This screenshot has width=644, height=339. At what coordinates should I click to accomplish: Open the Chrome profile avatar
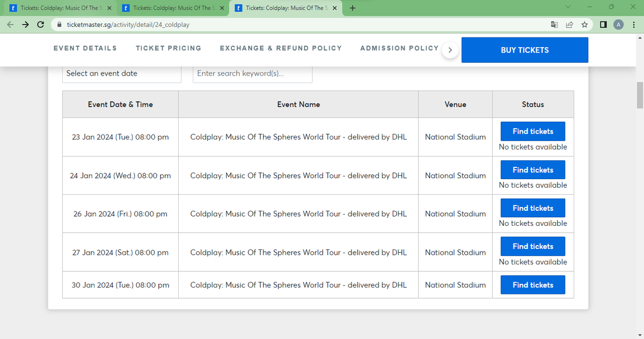618,25
